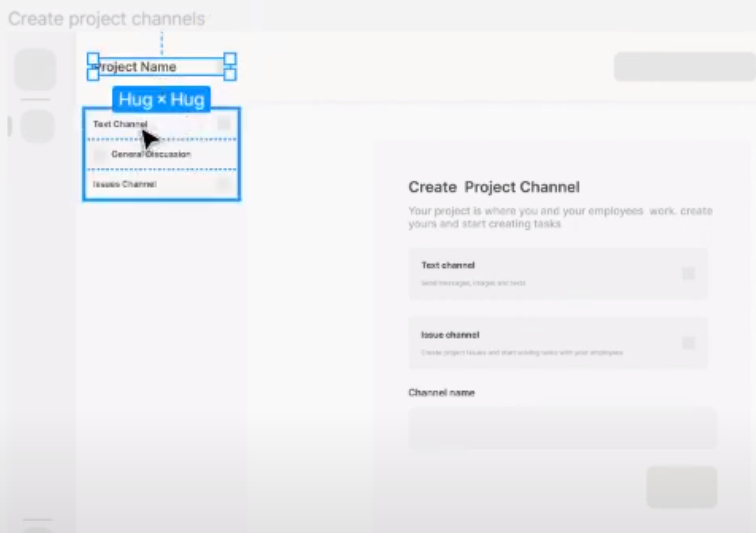Select the "Project Name" text layer
Image resolution: width=756 pixels, height=533 pixels.
(x=136, y=67)
